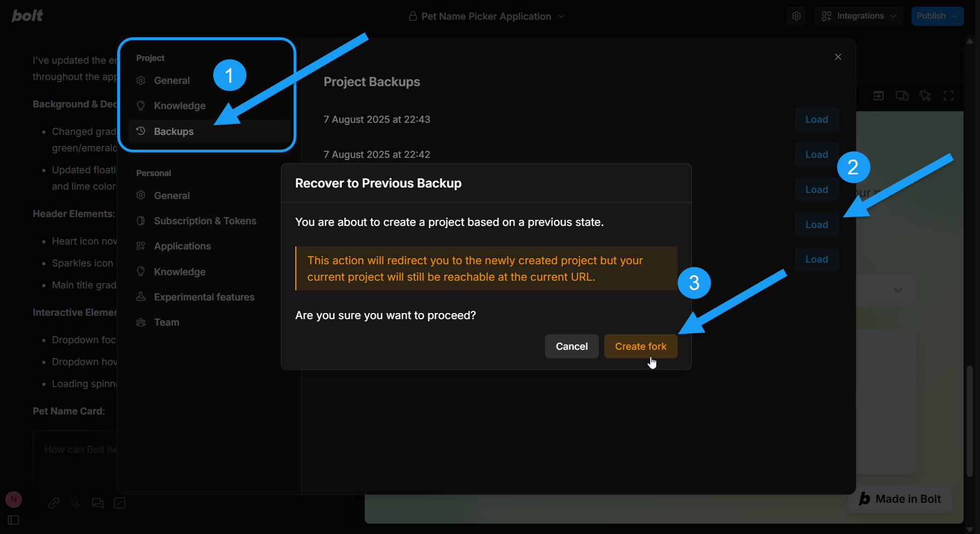Viewport: 980px width, 534px height.
Task: Toggle the responsive device preview icon
Action: [902, 96]
